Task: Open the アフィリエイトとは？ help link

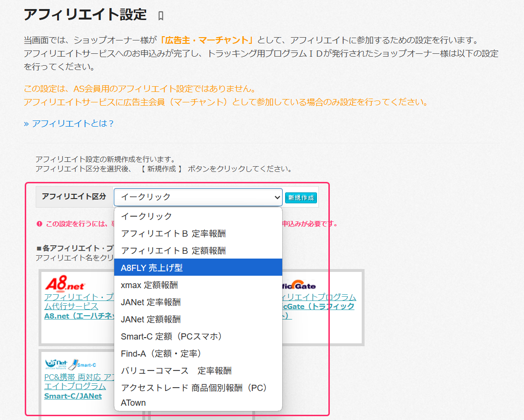Action: 69,124
